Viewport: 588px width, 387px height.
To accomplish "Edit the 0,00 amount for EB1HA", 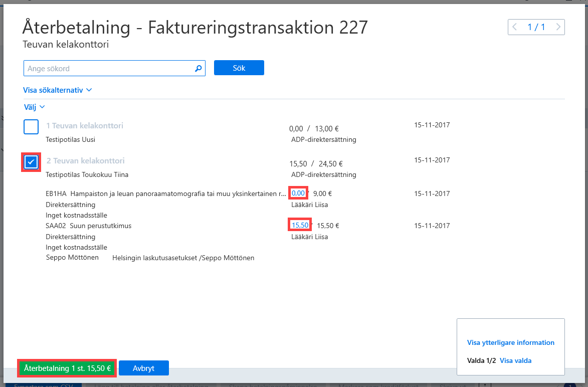I will (298, 193).
